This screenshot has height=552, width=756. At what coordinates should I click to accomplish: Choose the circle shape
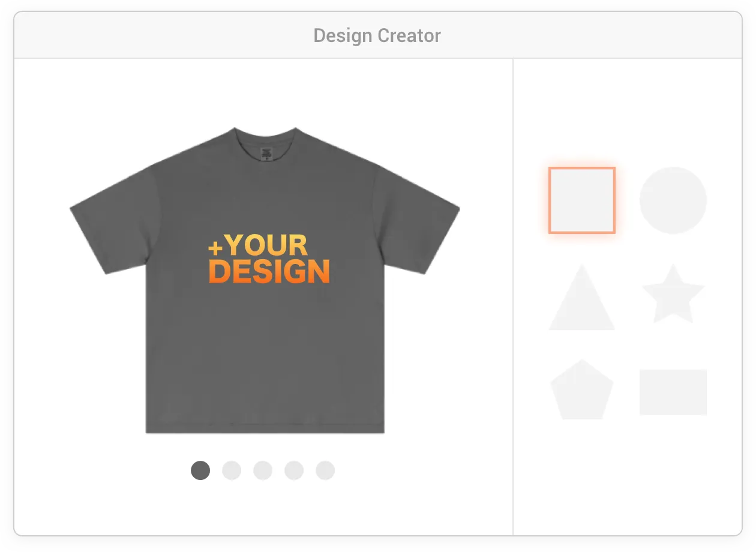(673, 200)
